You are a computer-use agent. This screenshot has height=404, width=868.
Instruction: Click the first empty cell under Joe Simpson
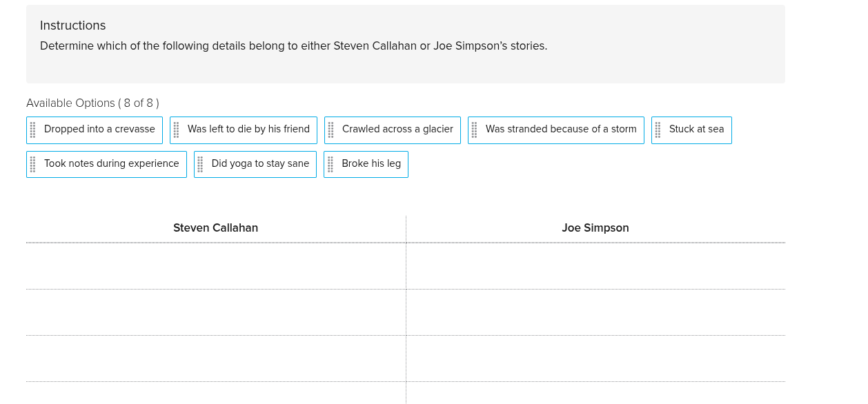click(595, 265)
